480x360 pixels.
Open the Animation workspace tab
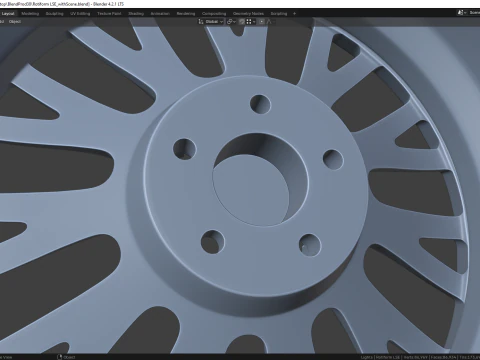160,14
